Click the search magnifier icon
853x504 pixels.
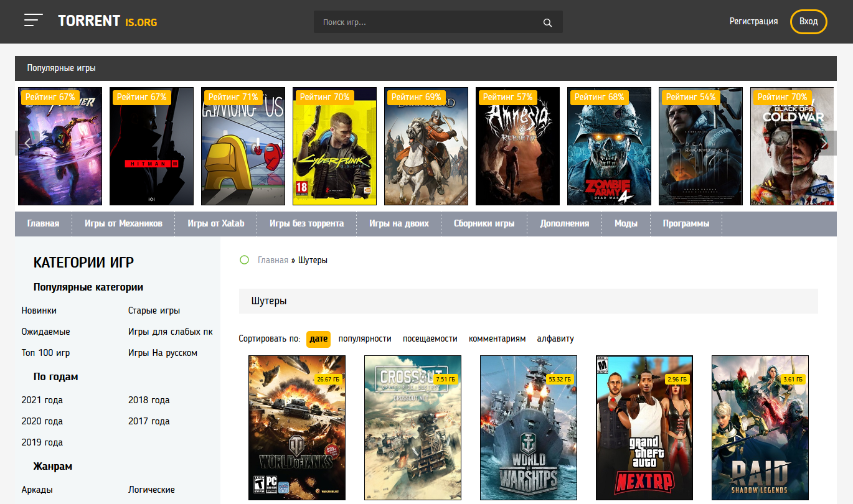(x=547, y=22)
